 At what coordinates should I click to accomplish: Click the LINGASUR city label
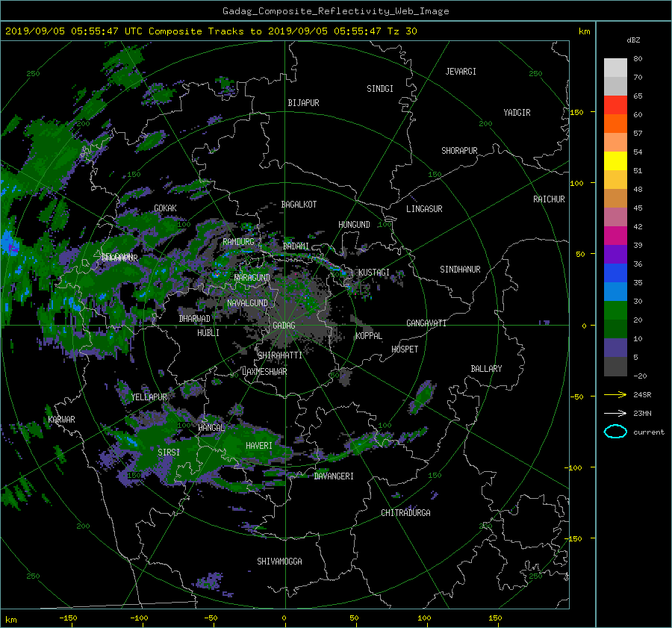click(424, 209)
